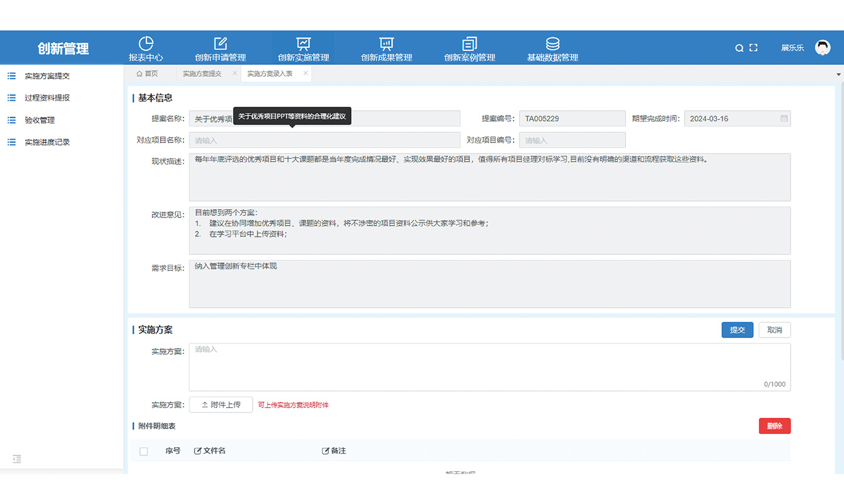This screenshot has width=844, height=504.
Task: Select 过程资料提报 in the sidebar
Action: coord(47,98)
